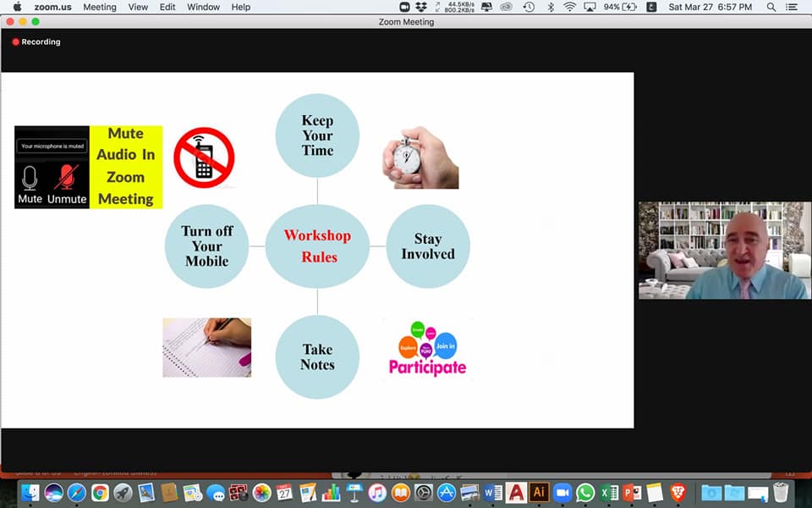Screen dimensions: 812x508
Task: Click the Zoom camera menu bar icon
Action: (x=404, y=7)
